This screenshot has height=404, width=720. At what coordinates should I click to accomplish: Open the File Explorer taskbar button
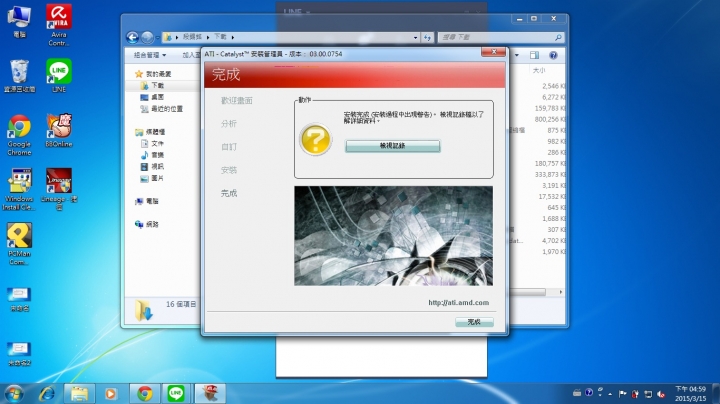(79, 394)
